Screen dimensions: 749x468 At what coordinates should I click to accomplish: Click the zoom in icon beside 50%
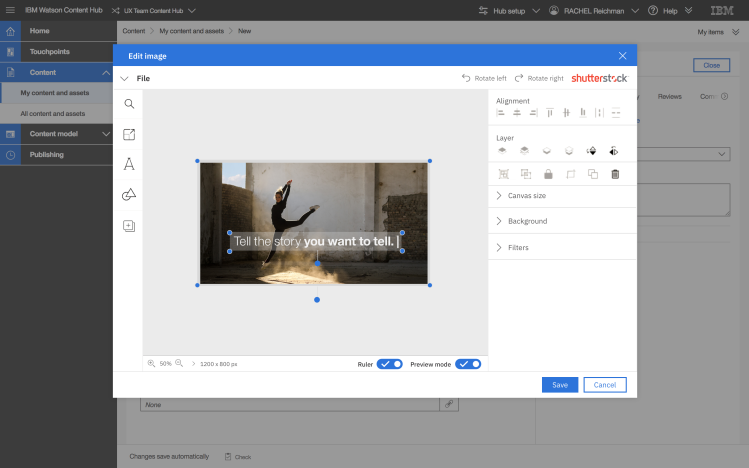pyautogui.click(x=151, y=363)
